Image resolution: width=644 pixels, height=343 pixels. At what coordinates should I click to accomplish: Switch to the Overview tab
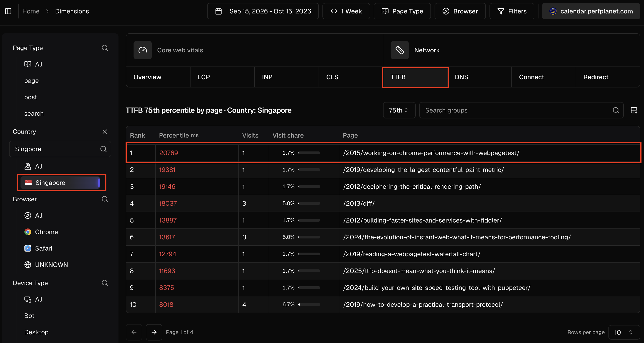[158, 77]
